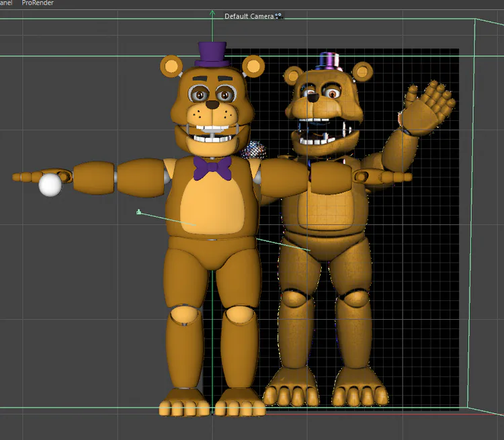
Task: Click the green Y-axis arrow tip
Action: pos(212,13)
